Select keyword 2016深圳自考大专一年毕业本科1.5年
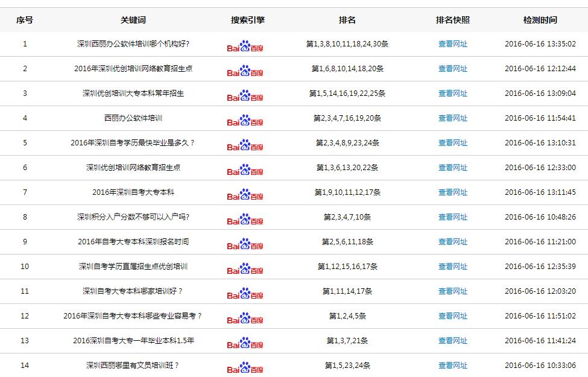This screenshot has width=588, height=377. pos(133,341)
